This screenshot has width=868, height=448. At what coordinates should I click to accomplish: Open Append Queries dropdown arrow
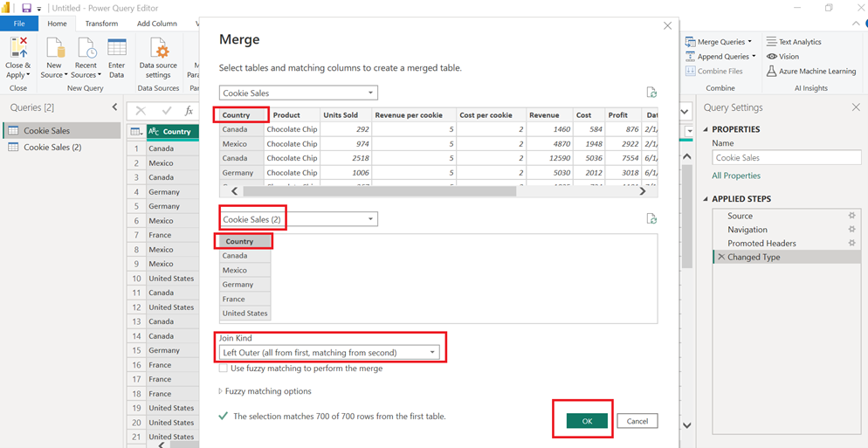(754, 57)
